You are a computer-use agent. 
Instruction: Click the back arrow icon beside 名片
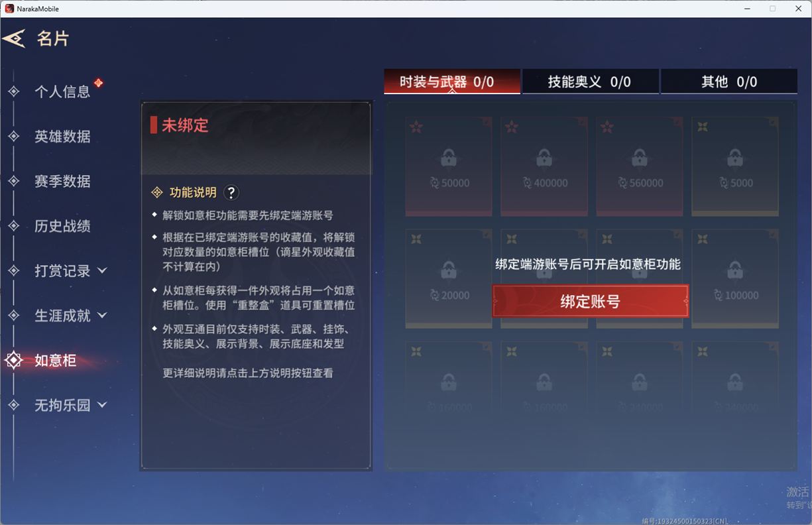pos(14,38)
